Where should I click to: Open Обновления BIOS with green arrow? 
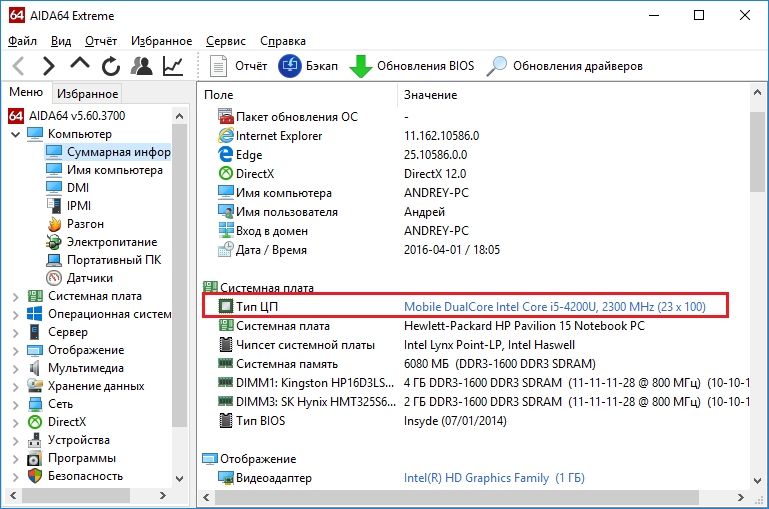pyautogui.click(x=411, y=66)
